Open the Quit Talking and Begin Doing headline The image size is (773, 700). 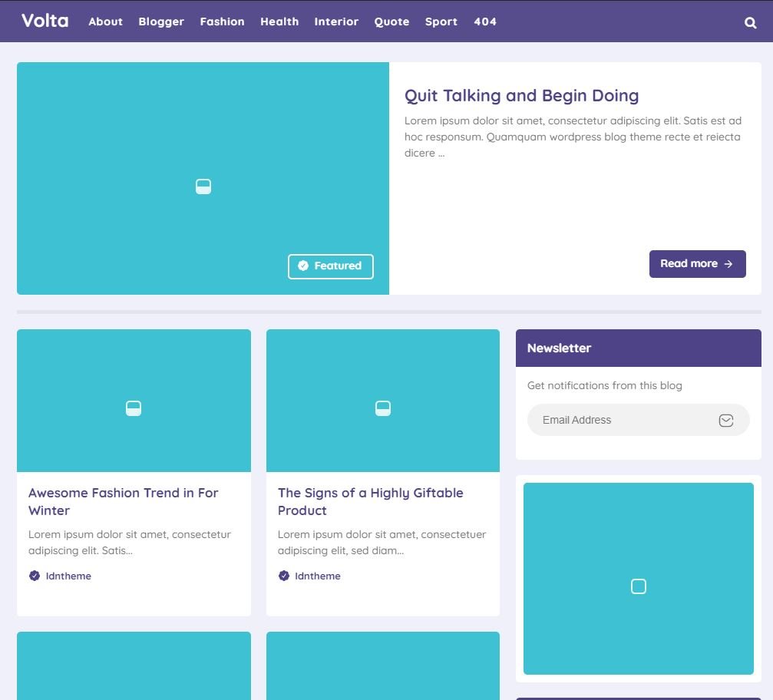click(x=521, y=95)
